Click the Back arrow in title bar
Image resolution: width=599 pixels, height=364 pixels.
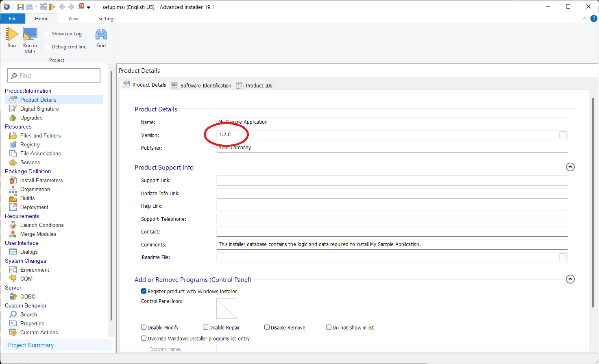point(62,7)
